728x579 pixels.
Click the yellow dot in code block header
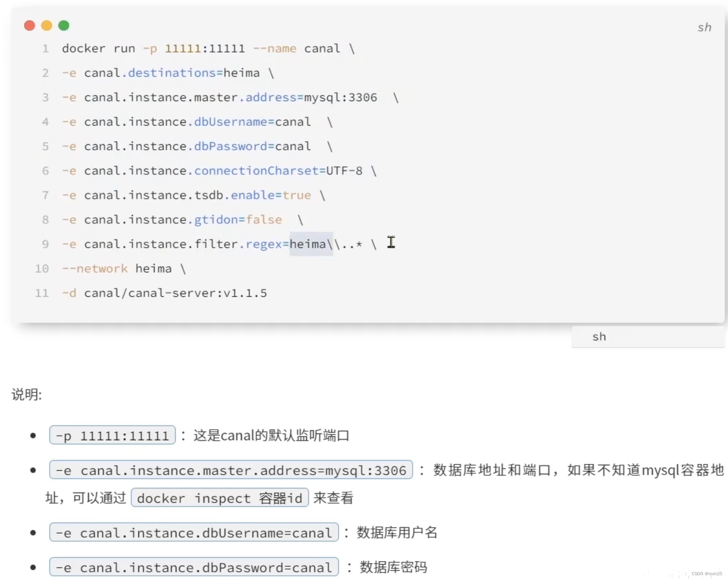(47, 26)
